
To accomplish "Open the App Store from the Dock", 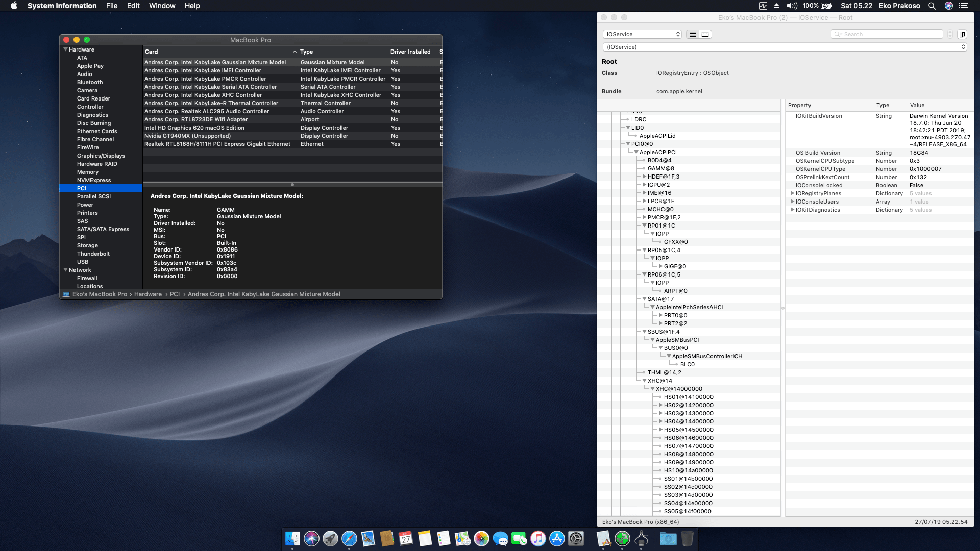I will point(556,538).
